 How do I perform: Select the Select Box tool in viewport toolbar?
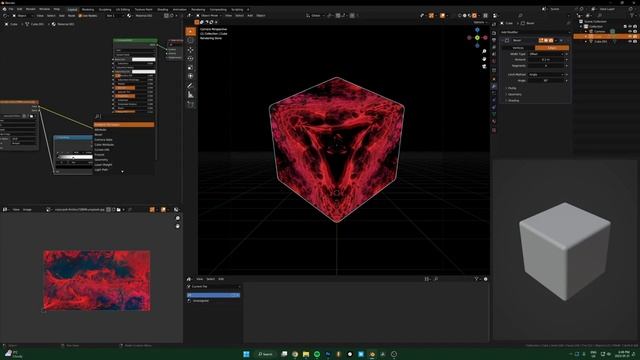191,32
